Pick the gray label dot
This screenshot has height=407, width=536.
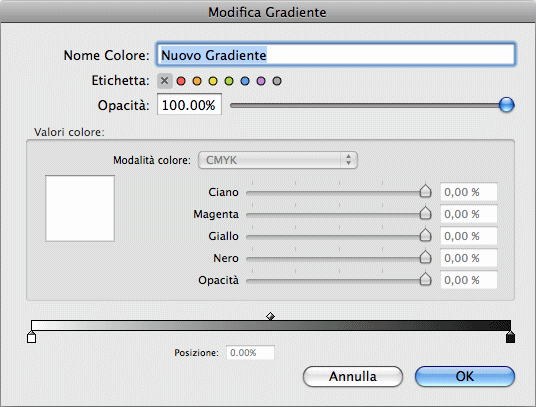tap(277, 81)
